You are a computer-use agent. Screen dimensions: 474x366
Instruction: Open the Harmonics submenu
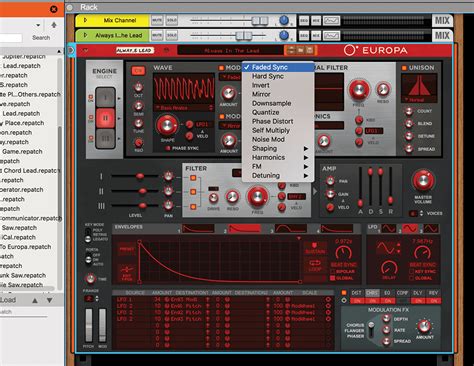click(278, 157)
